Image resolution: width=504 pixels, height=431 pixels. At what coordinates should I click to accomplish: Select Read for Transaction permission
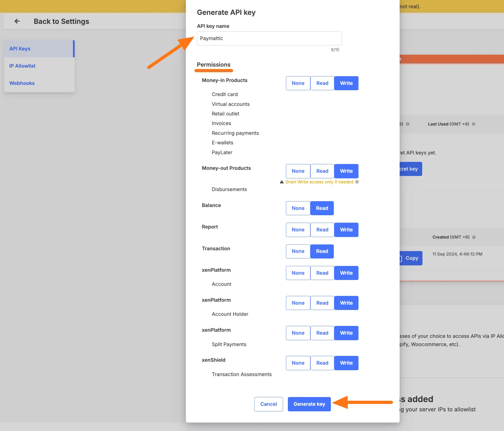click(x=322, y=251)
